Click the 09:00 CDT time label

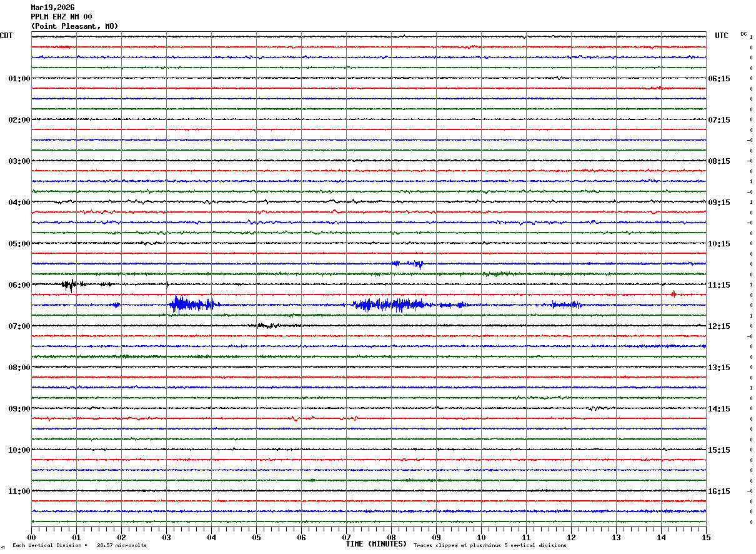tap(19, 409)
